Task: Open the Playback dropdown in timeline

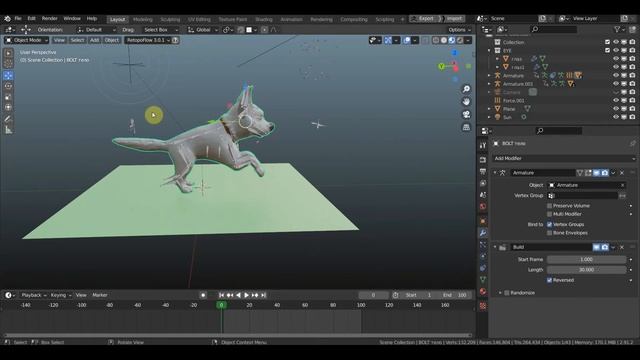Action: coord(33,295)
